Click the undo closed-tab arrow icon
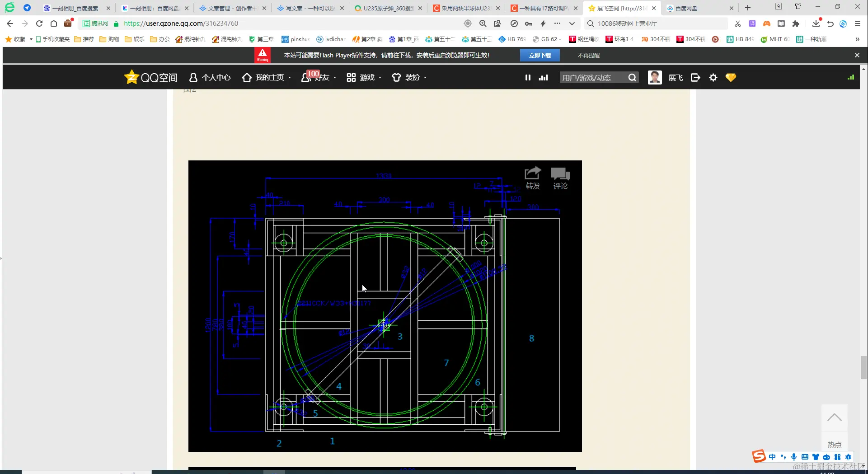Viewport: 868px width, 474px height. point(830,23)
